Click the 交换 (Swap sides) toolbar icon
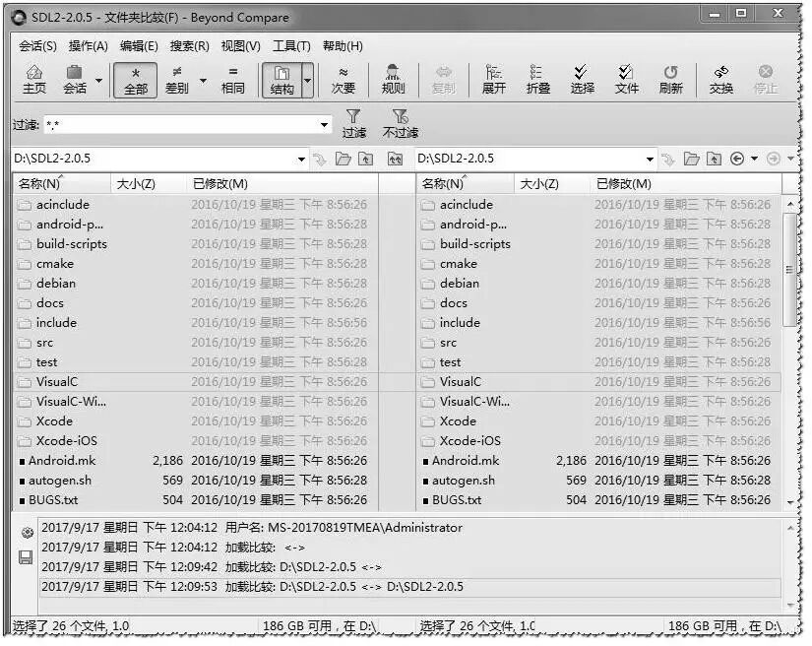Image resolution: width=812 pixels, height=646 pixels. click(721, 80)
